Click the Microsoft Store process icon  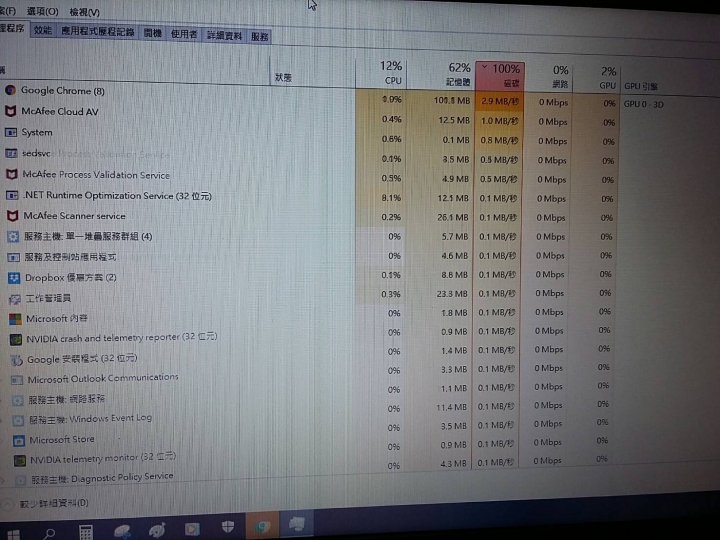(x=19, y=440)
